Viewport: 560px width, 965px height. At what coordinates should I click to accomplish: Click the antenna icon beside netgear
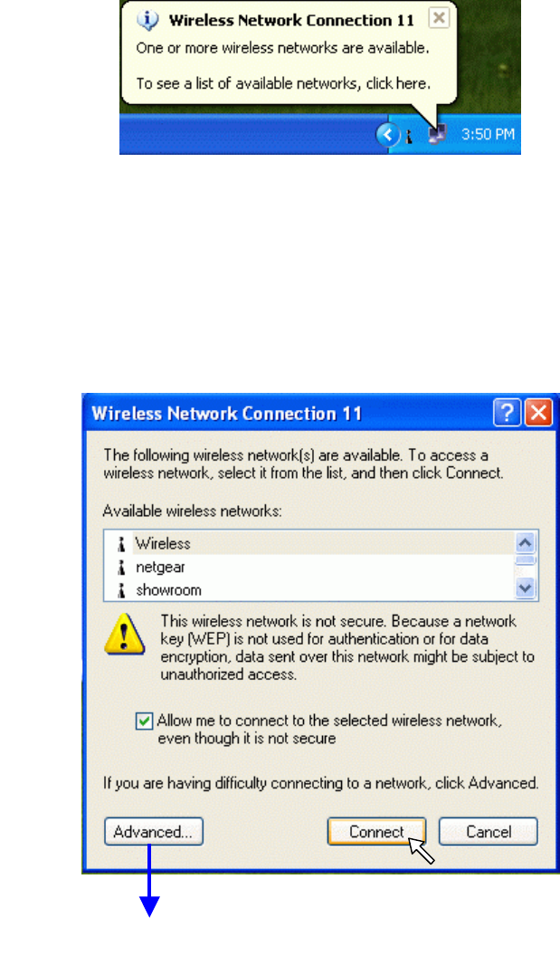tap(121, 567)
